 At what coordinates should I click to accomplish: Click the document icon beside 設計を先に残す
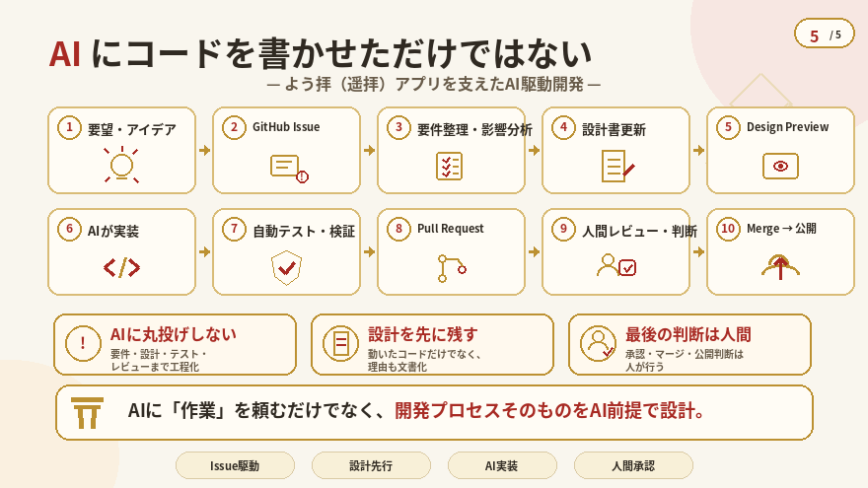(340, 344)
